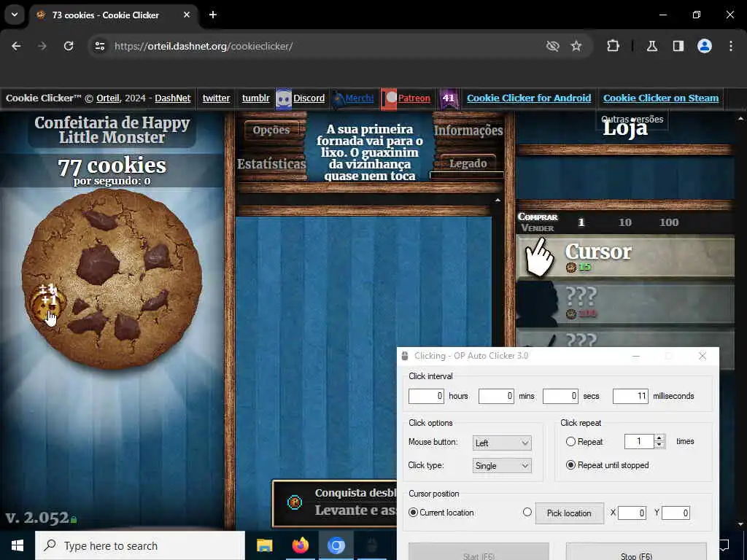Click the purple 41 badge icon

(x=449, y=98)
